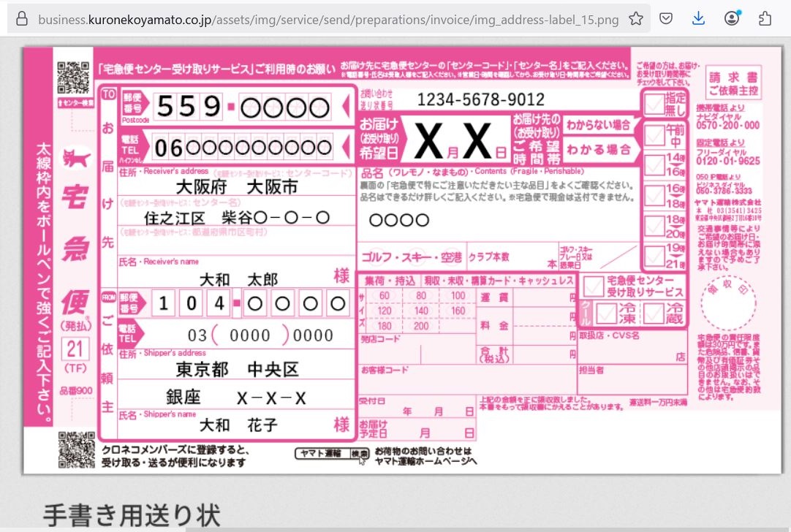Check the 18時-20時 time slot box
Image resolution: width=791 pixels, height=532 pixels.
[x=654, y=226]
